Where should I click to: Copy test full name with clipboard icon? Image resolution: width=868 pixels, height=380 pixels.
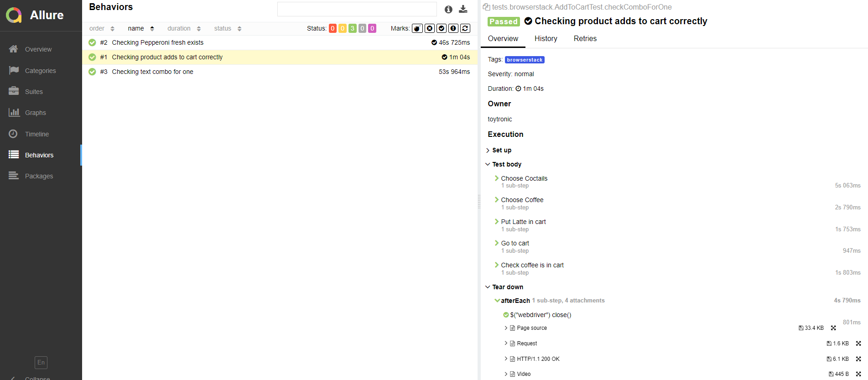(x=486, y=7)
